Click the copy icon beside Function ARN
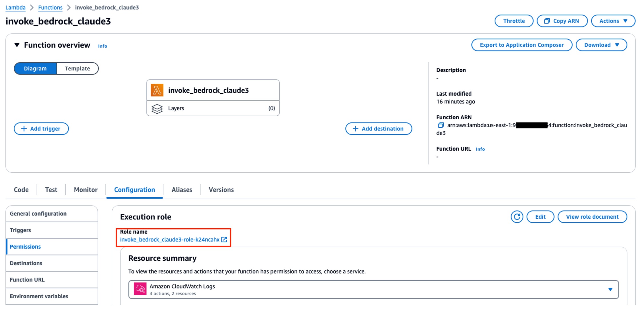Screen dimensions: 644x310 coord(441,125)
